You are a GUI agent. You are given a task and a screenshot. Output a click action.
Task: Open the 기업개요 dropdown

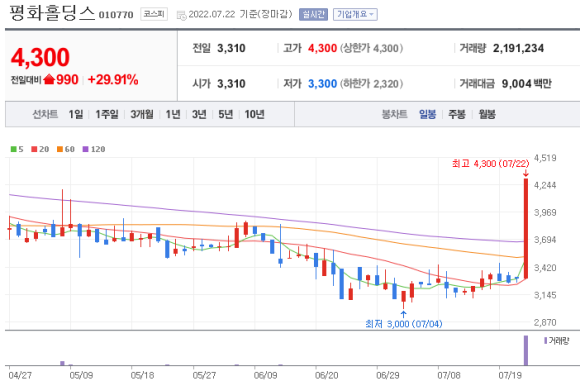(x=355, y=14)
